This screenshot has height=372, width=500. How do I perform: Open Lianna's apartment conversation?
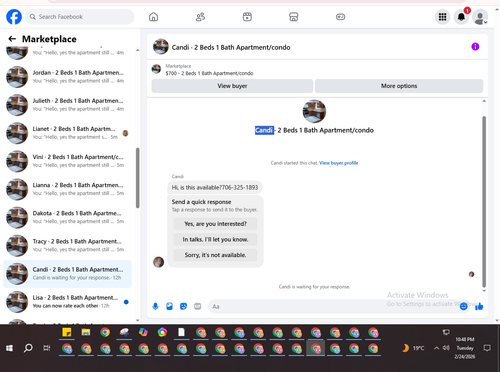point(67,189)
